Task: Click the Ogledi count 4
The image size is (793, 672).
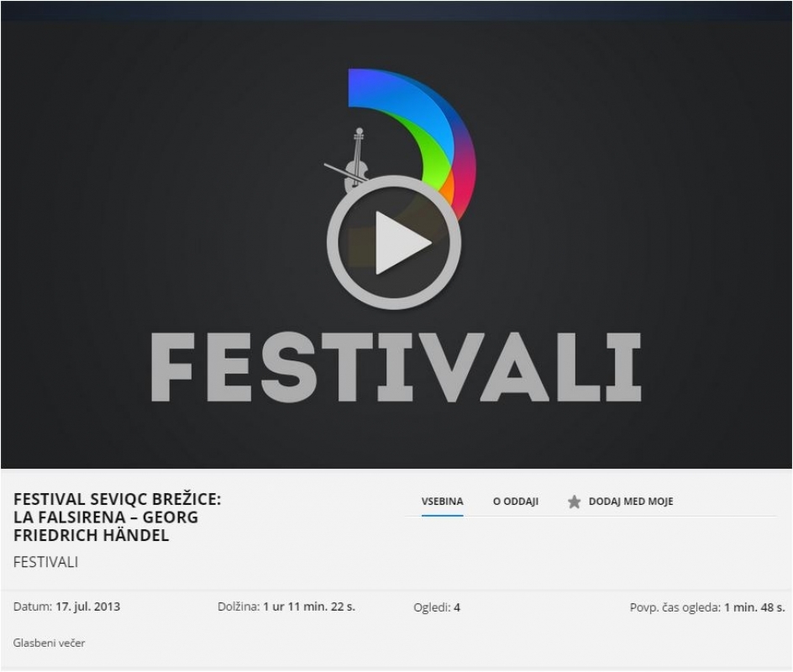Action: tap(457, 607)
